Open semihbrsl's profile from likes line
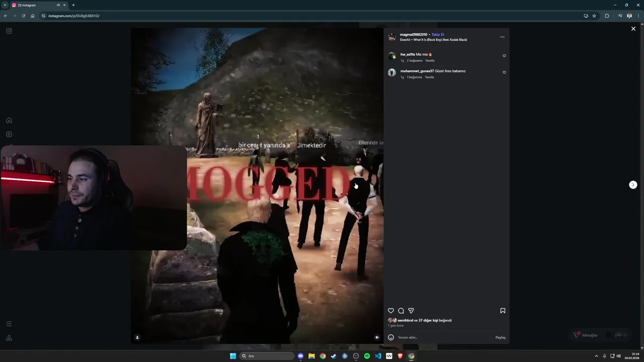 point(405,320)
